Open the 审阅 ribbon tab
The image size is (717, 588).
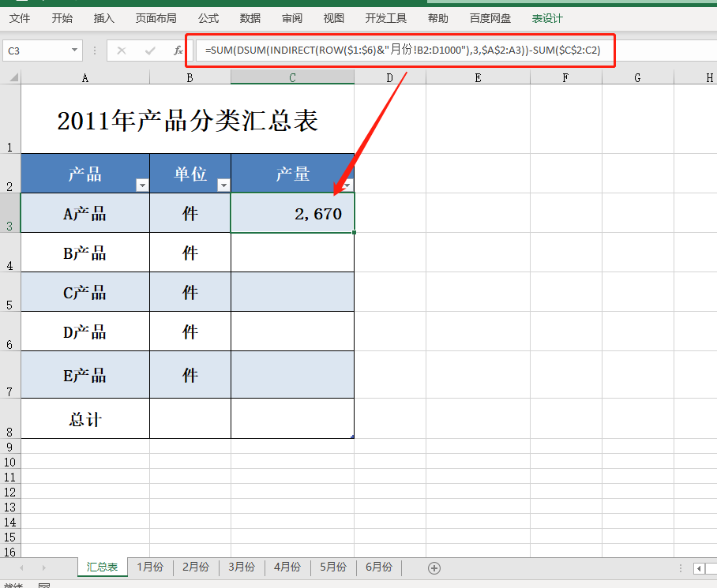292,18
